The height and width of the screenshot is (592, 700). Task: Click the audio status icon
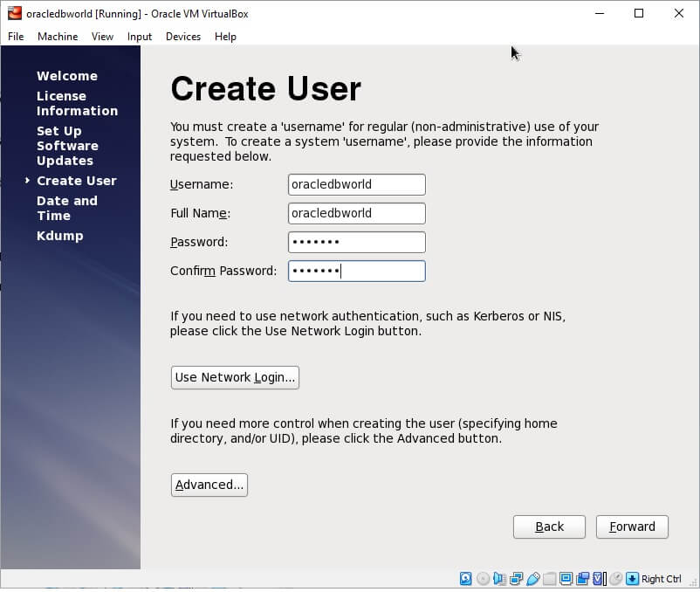[499, 579]
